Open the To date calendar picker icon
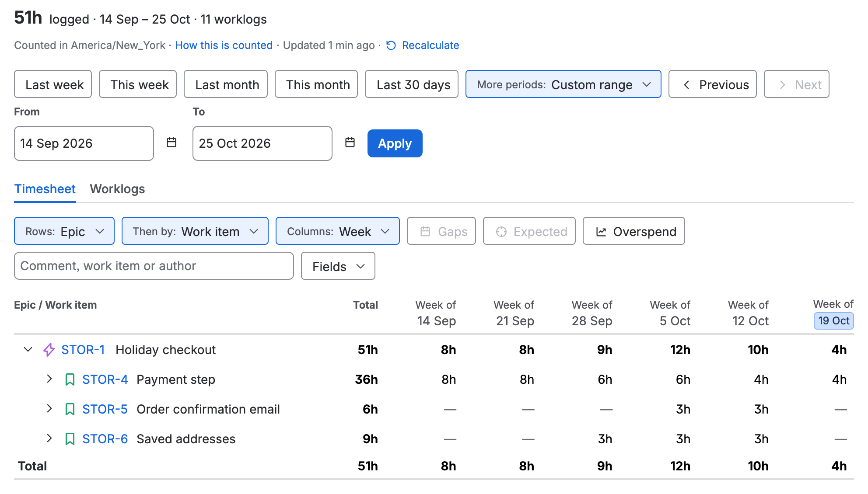The width and height of the screenshot is (868, 494). click(350, 143)
